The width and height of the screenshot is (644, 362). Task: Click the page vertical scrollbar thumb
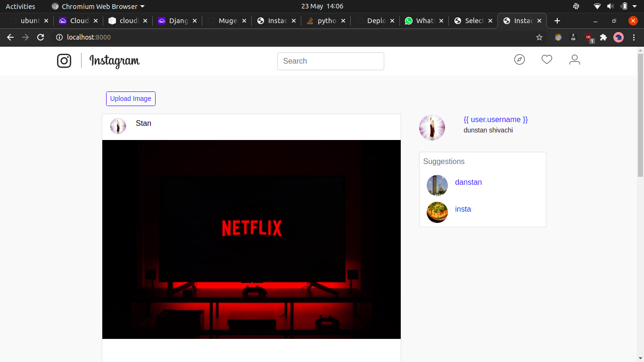(640, 115)
